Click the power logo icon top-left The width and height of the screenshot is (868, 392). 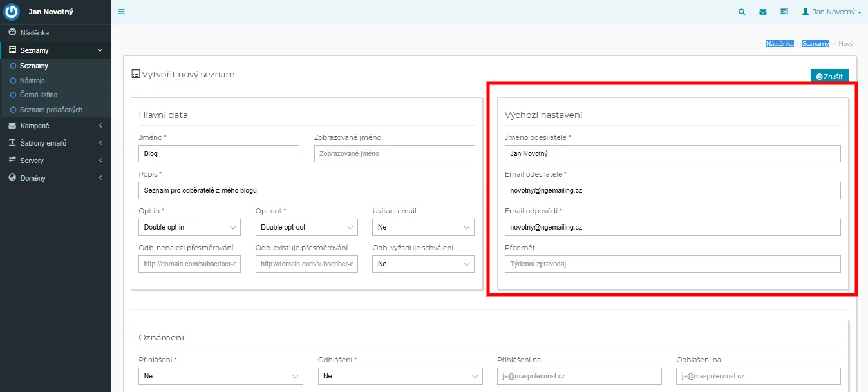12,12
